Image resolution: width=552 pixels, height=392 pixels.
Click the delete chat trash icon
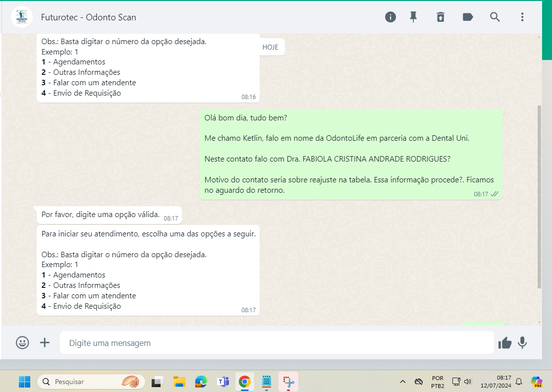[441, 17]
